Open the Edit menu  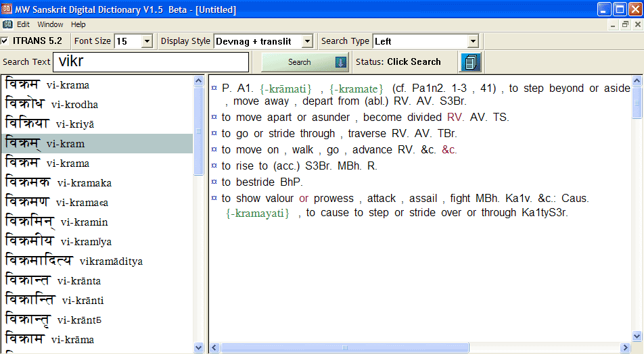pos(24,24)
